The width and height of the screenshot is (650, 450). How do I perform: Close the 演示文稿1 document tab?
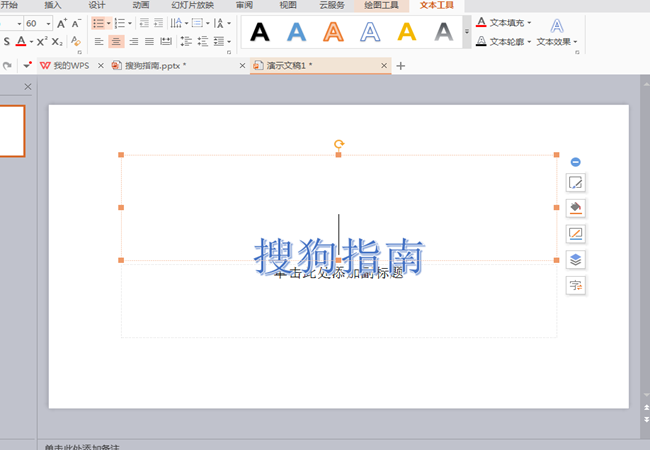(384, 65)
